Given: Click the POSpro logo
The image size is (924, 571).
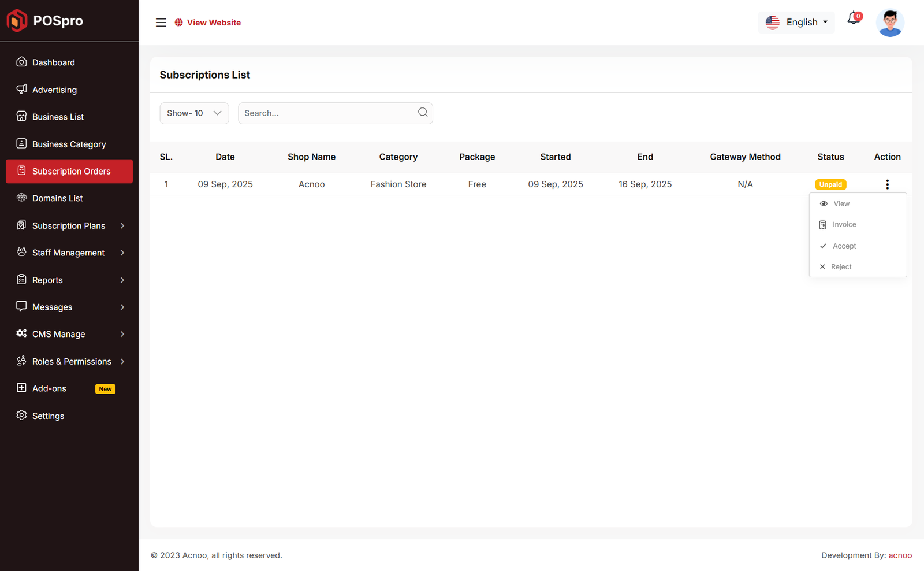Looking at the screenshot, I should (45, 21).
